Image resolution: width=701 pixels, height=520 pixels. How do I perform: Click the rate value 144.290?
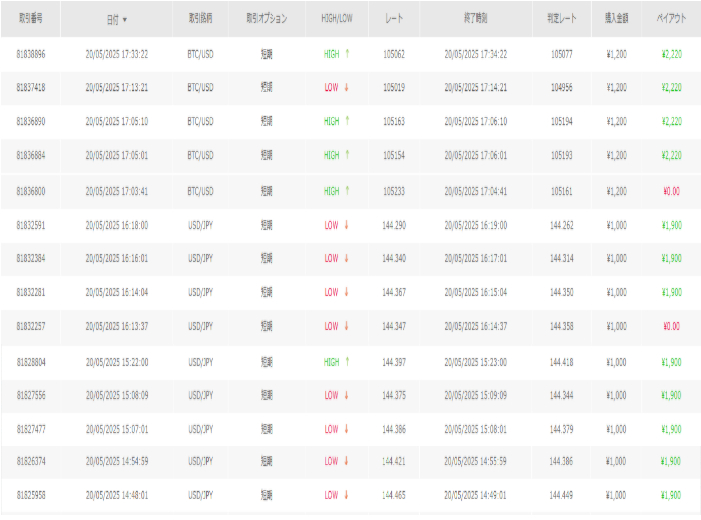(x=394, y=225)
